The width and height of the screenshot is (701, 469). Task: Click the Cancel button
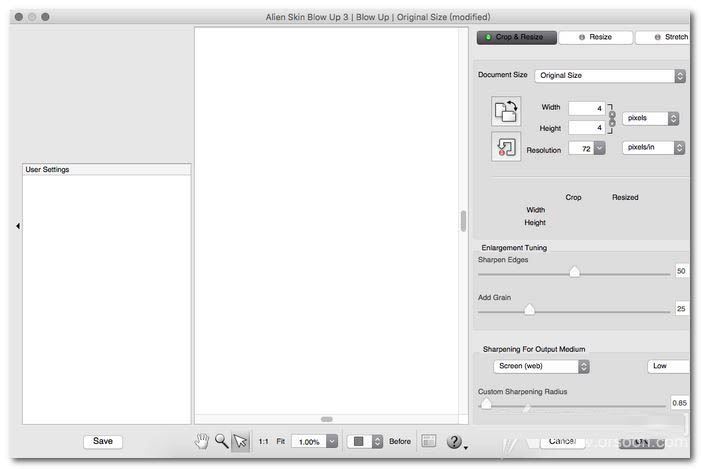(x=562, y=441)
